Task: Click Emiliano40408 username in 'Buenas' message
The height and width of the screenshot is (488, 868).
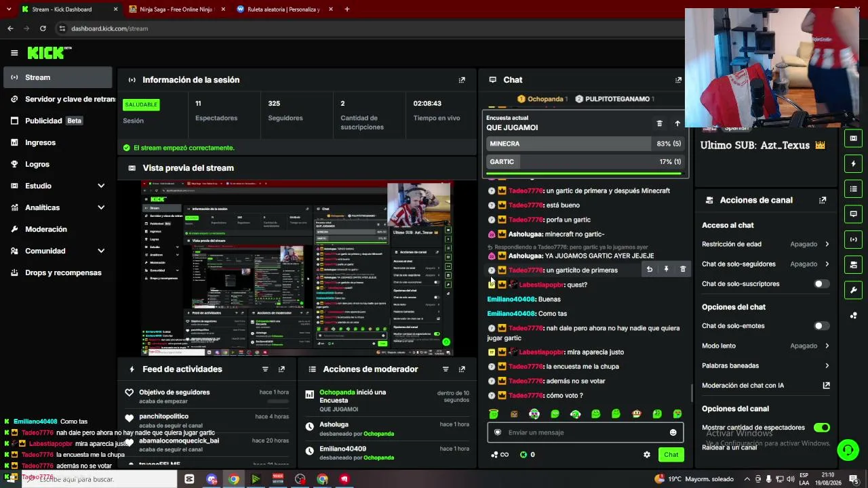Action: (511, 300)
